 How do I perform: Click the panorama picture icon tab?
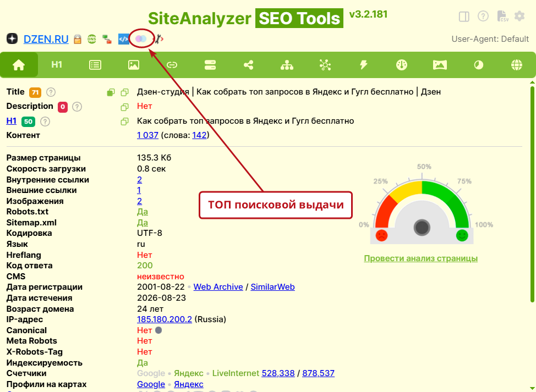[x=440, y=65]
